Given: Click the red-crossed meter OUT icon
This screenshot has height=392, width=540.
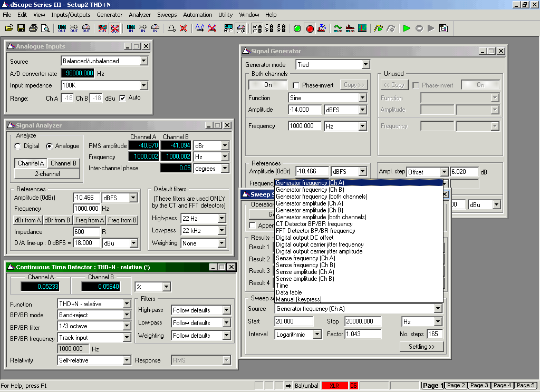Looking at the screenshot, I should tap(115, 28).
